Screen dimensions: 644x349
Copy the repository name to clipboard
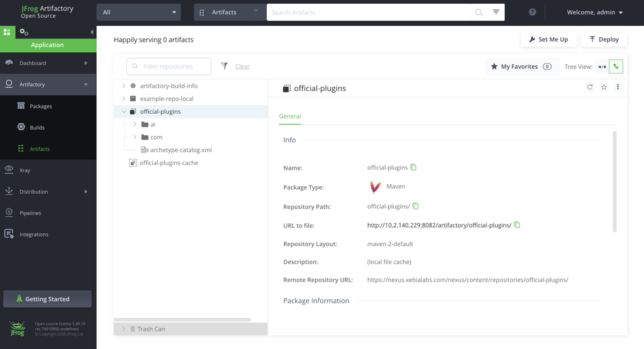pos(413,167)
